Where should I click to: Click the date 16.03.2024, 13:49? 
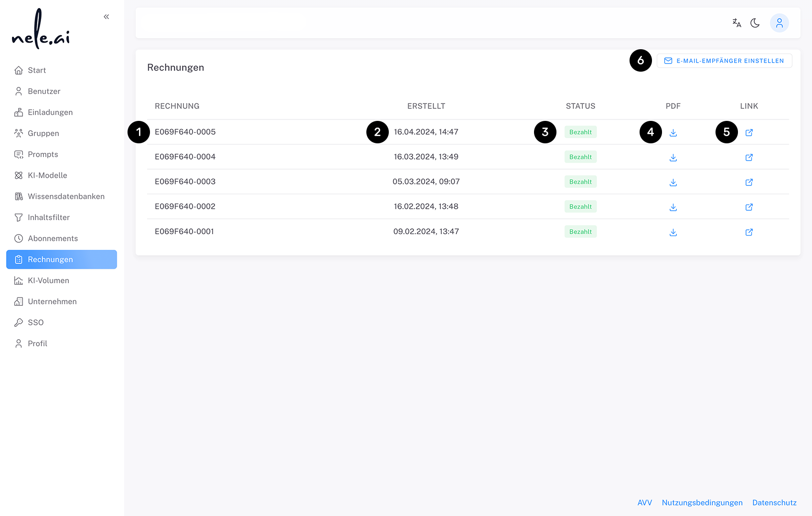(x=426, y=157)
